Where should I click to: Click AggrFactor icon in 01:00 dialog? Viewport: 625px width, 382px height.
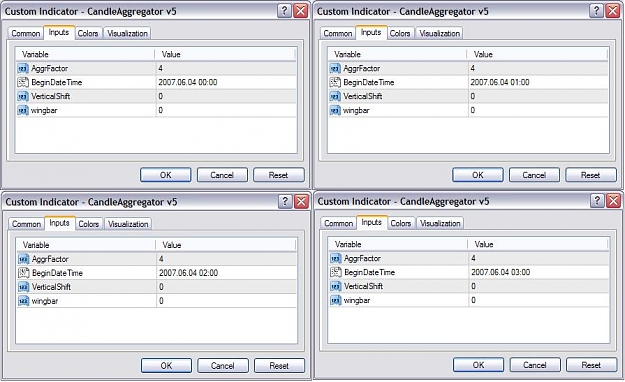pyautogui.click(x=335, y=69)
